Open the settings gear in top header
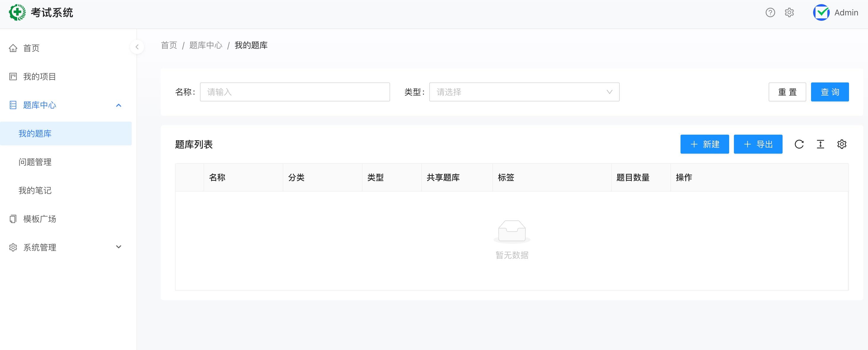 click(x=789, y=12)
